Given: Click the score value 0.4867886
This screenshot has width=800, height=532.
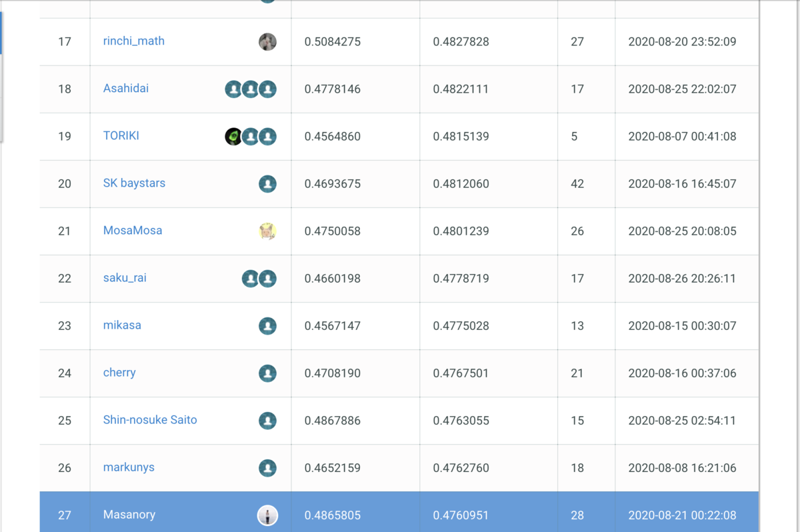Looking at the screenshot, I should pyautogui.click(x=333, y=420).
